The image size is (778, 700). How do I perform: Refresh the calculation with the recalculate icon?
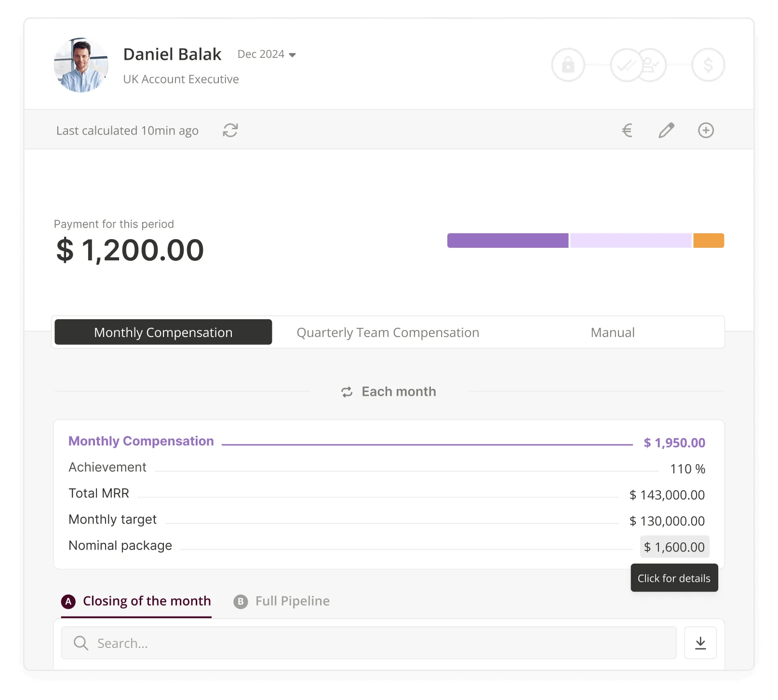pos(230,130)
